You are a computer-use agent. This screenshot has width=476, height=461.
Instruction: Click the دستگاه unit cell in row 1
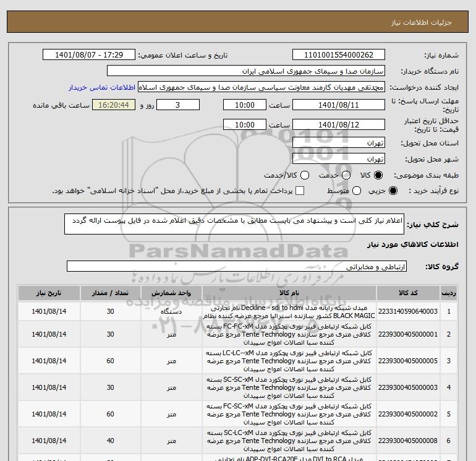tap(171, 311)
